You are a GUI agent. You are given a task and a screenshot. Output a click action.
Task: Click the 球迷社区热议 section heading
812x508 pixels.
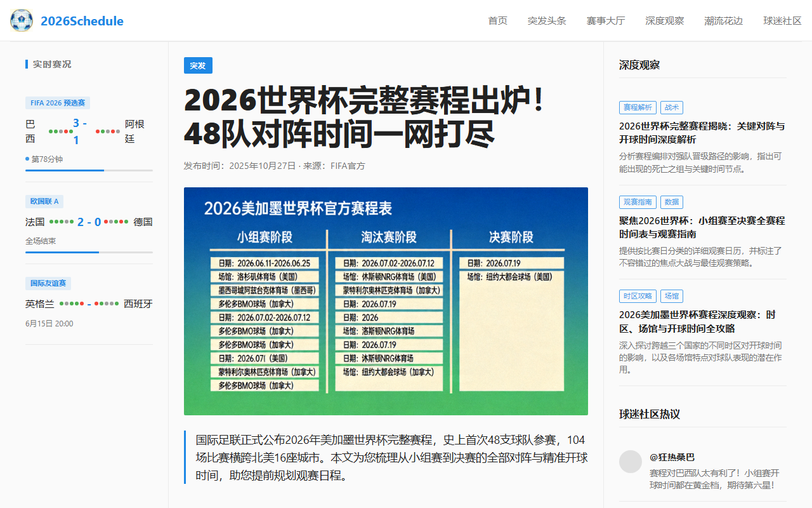650,414
